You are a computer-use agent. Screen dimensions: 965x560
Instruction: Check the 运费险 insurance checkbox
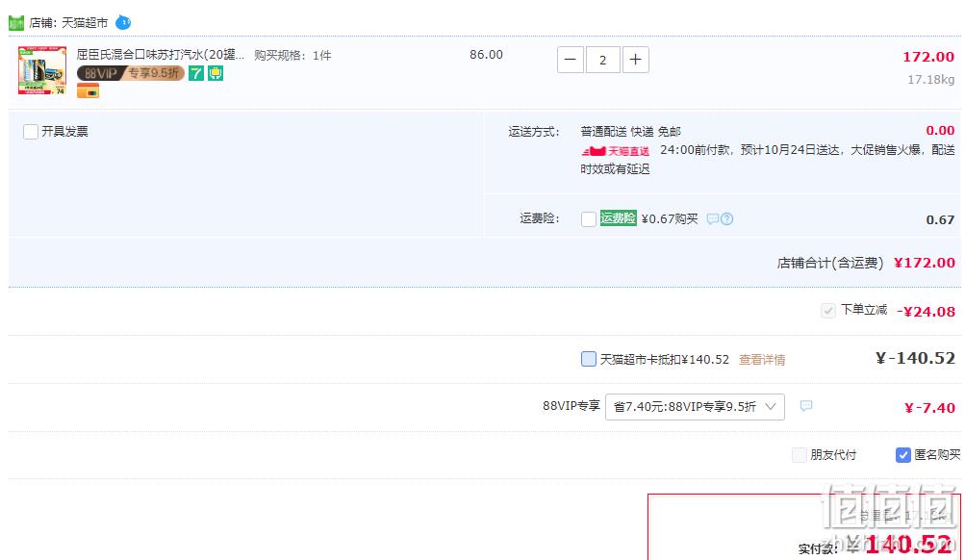(x=589, y=219)
